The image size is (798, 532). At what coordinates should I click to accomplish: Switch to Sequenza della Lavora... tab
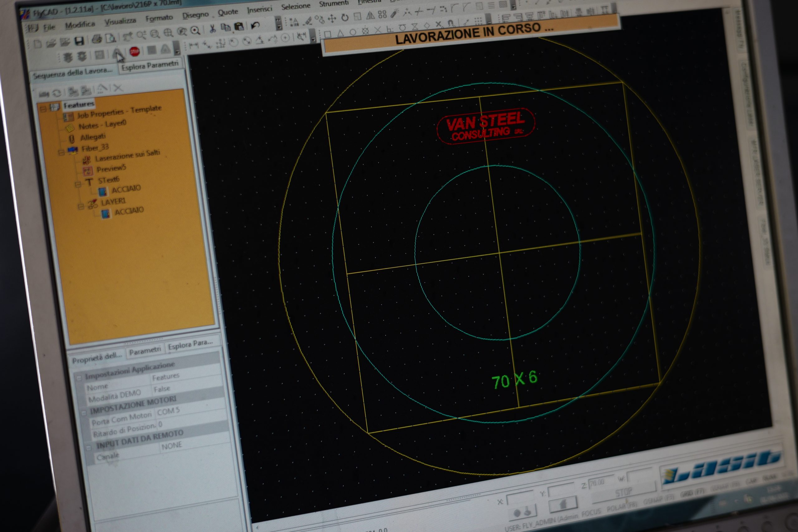click(73, 74)
